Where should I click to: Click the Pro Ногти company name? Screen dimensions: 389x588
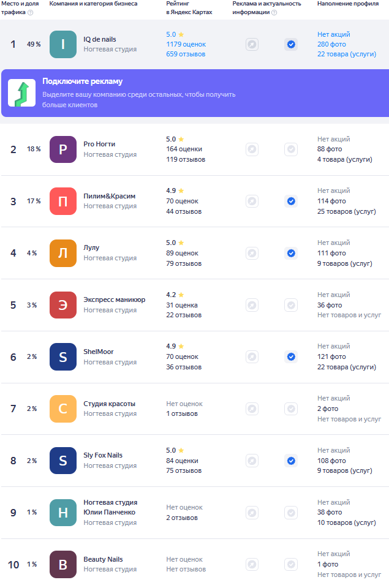tap(99, 144)
